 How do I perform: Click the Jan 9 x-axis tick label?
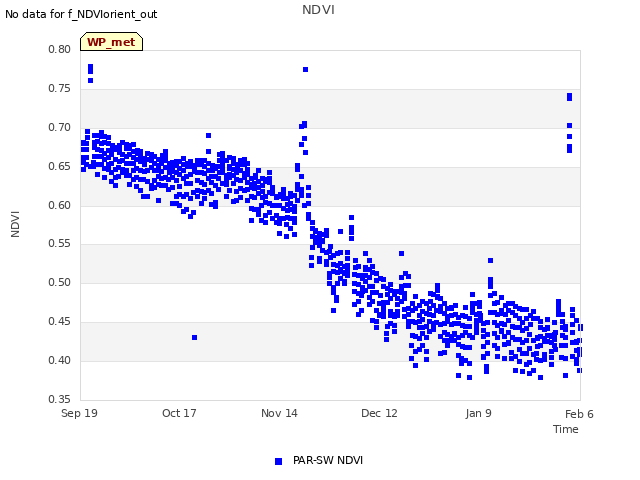pos(478,413)
